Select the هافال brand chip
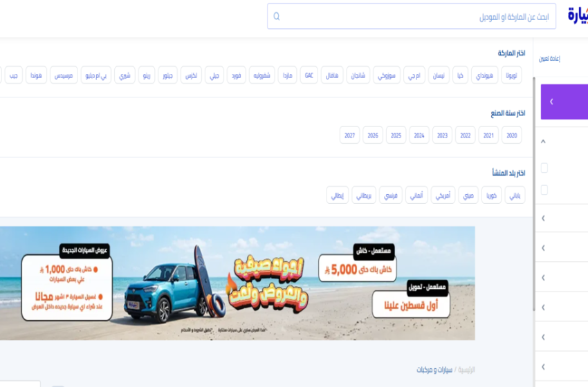This screenshot has height=387, width=588. point(332,75)
